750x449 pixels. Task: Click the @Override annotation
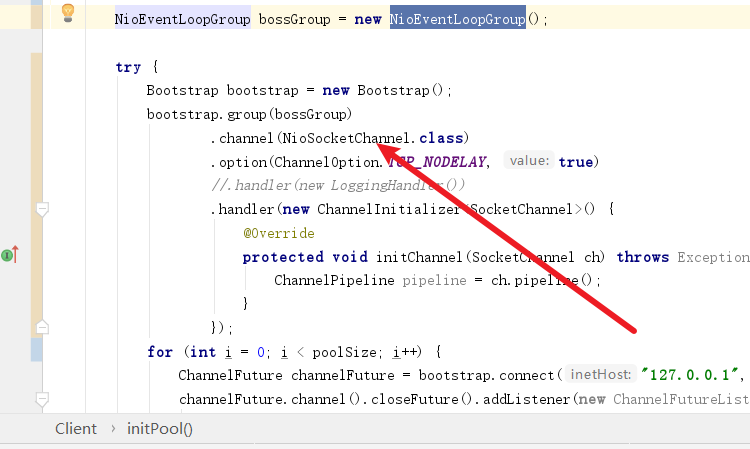[x=278, y=233]
